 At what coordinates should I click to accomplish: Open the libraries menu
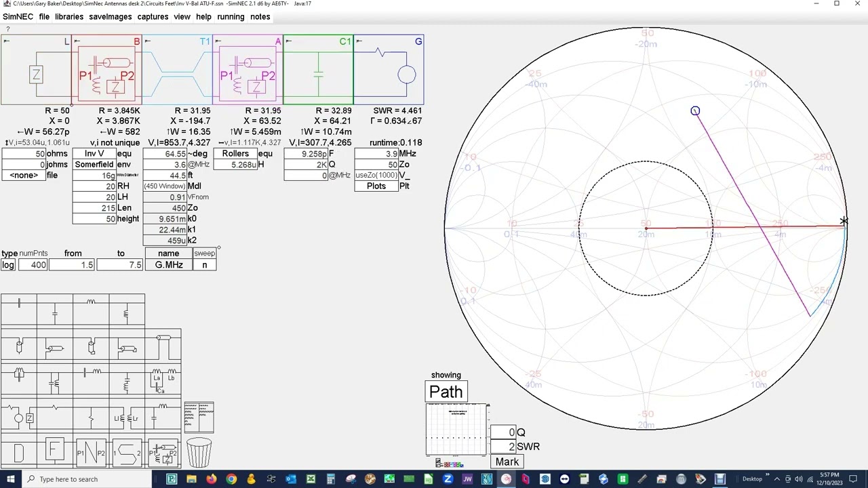[x=69, y=16]
